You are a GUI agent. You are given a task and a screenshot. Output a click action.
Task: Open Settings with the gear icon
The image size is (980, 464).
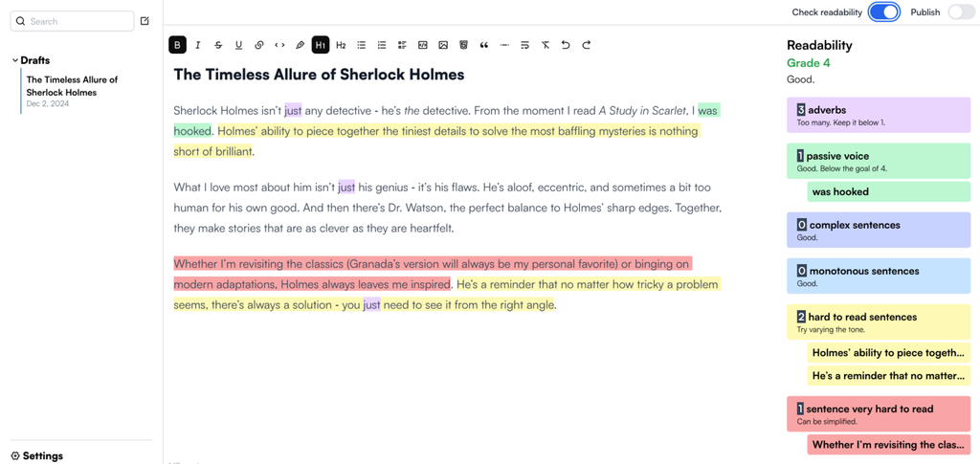tap(15, 456)
